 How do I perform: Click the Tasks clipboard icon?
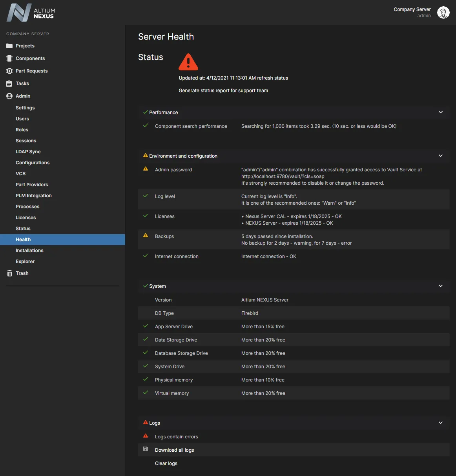tap(9, 84)
